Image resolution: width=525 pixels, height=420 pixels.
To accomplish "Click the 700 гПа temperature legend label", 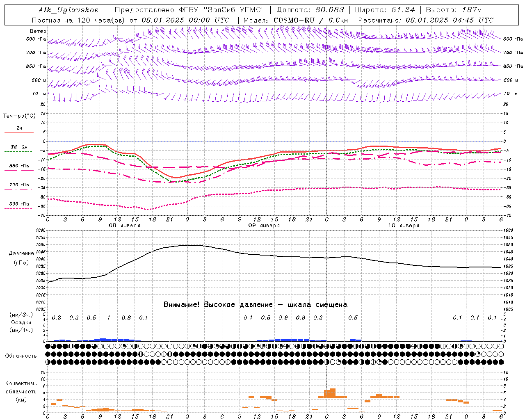I will click(x=19, y=185).
